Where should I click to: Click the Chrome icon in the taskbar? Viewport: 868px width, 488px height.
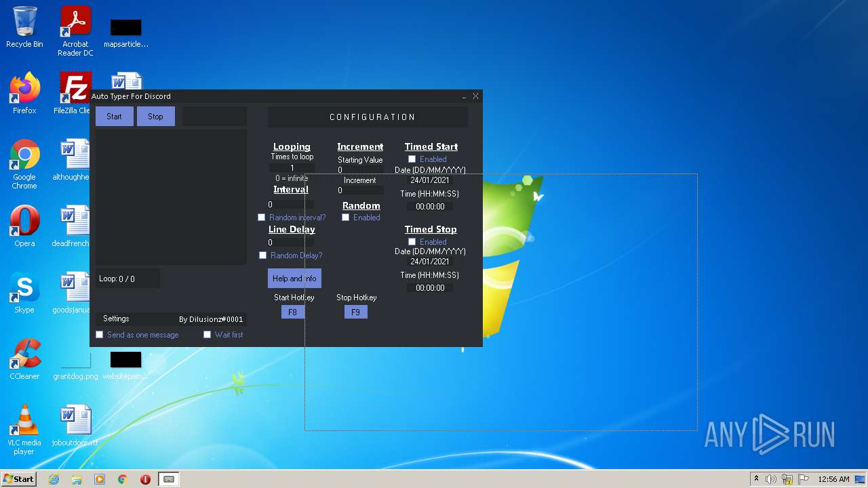tap(123, 479)
